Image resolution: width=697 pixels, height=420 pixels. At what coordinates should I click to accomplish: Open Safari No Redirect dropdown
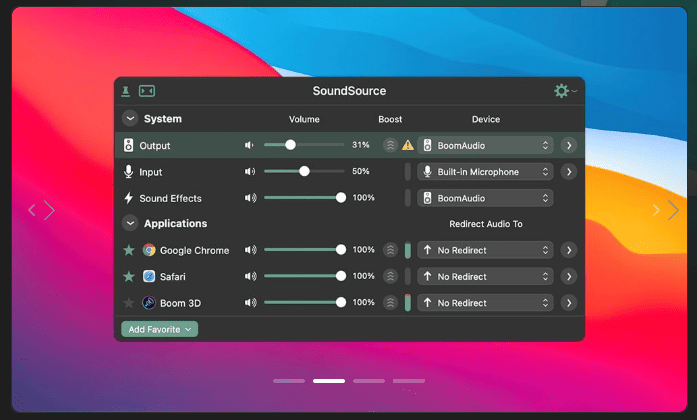(485, 276)
